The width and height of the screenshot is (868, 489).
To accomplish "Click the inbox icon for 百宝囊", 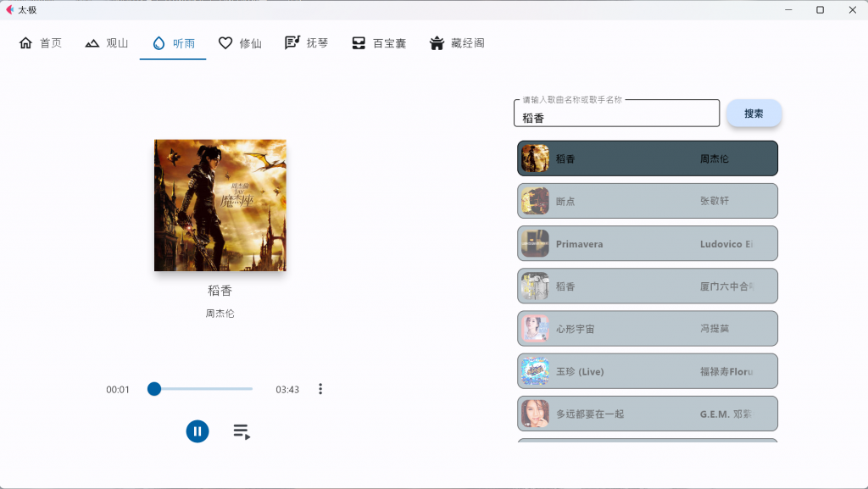I will (x=359, y=43).
